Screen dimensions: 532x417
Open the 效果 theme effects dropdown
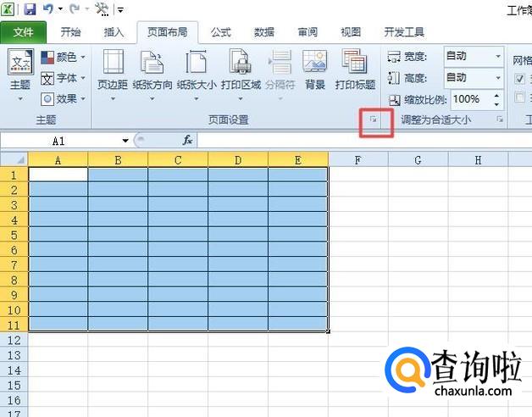[63, 99]
